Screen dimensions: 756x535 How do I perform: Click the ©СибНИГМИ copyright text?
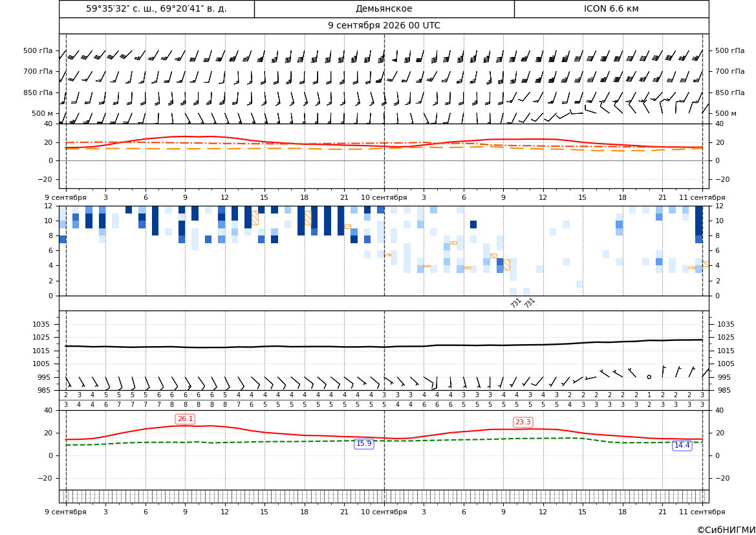tap(726, 530)
